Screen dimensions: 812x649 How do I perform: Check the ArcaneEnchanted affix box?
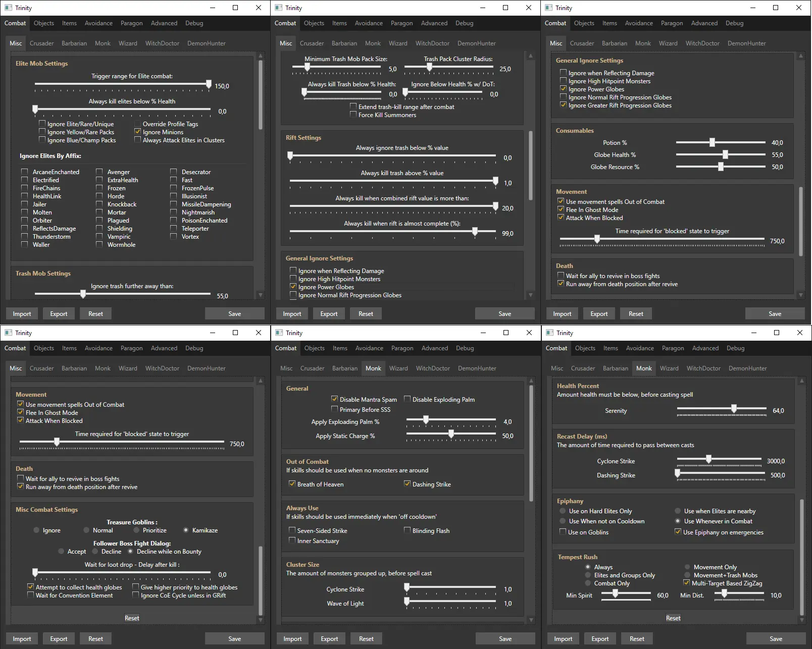(x=24, y=172)
